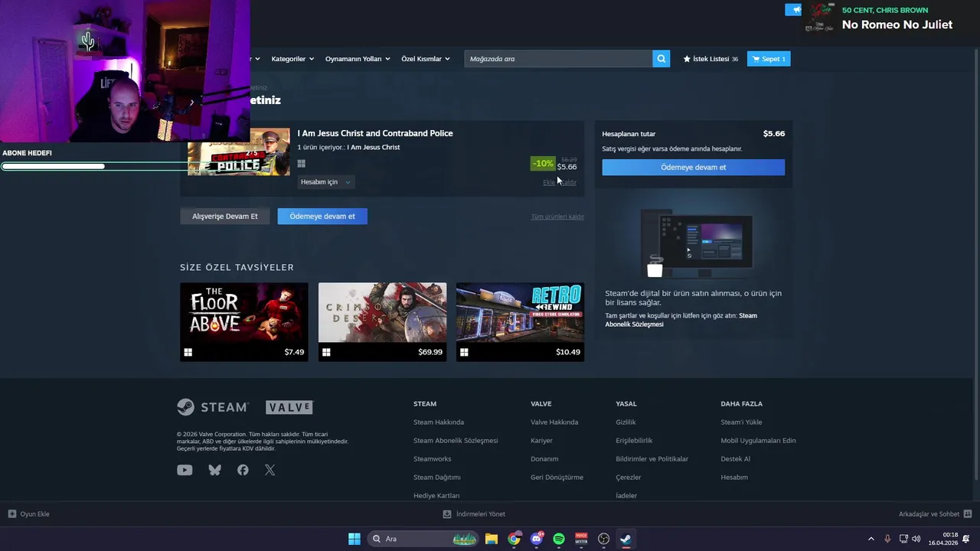
Task: Click Ödemeye devam et below cart item
Action: click(x=322, y=216)
